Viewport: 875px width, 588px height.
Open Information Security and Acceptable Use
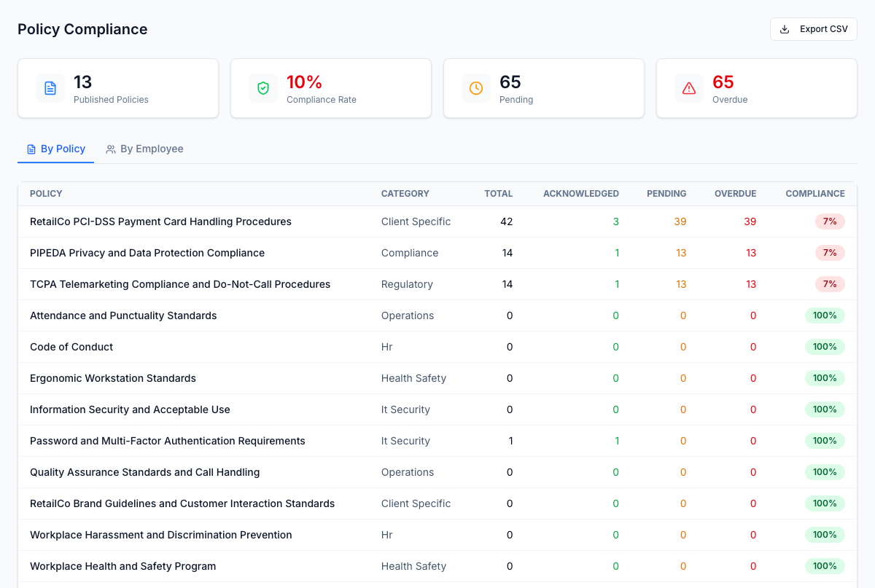pyautogui.click(x=130, y=409)
